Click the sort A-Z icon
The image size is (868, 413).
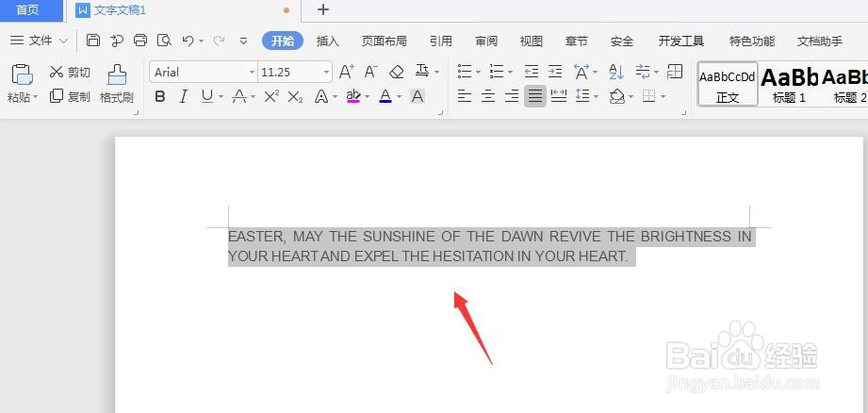pyautogui.click(x=616, y=72)
